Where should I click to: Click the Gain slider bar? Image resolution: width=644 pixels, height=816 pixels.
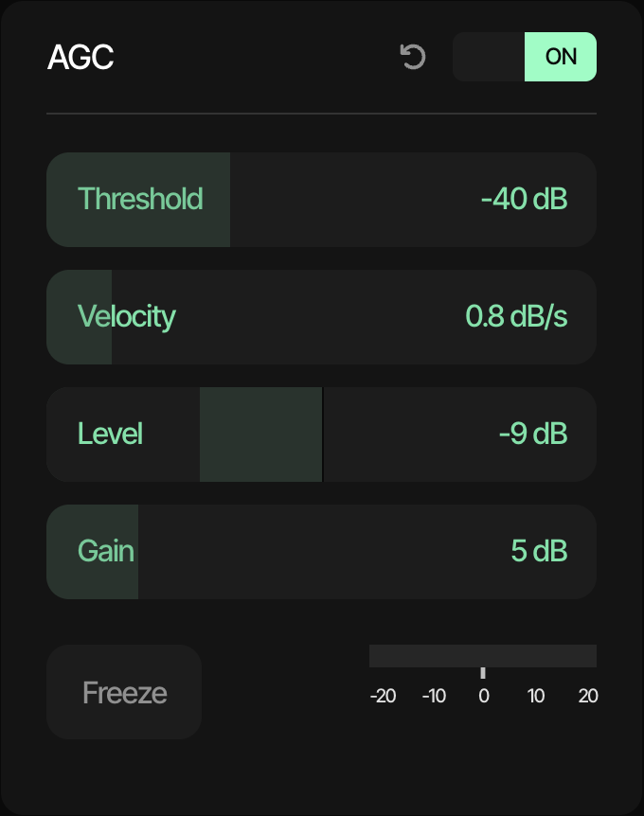click(321, 552)
